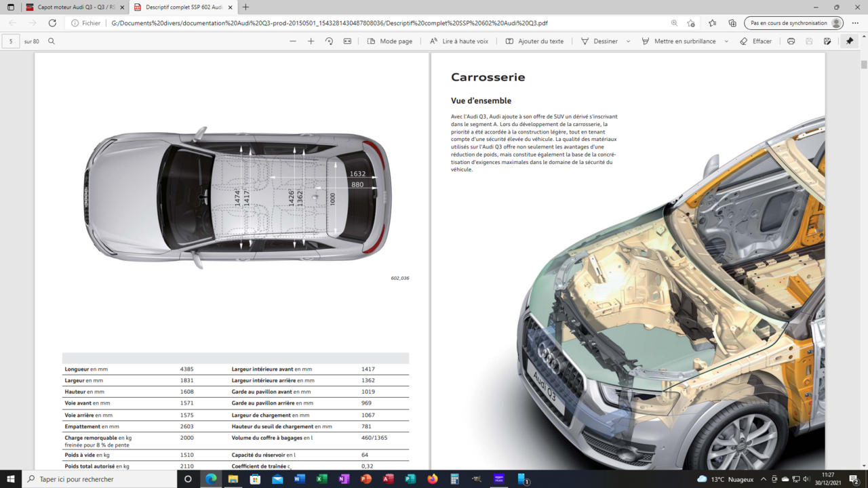
Task: Unpin the PDF toolbar
Action: [x=850, y=41]
